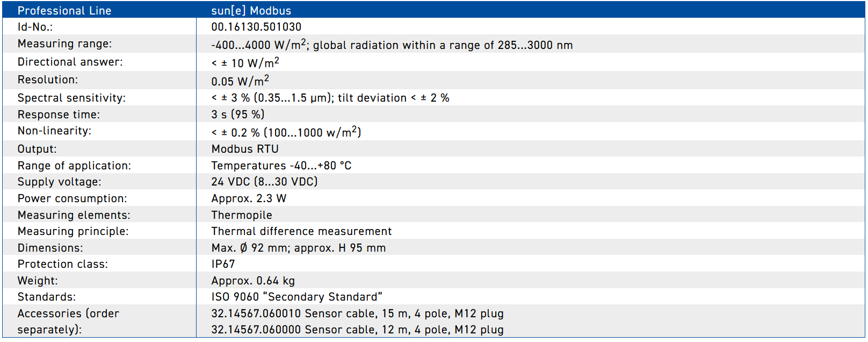Click the 'Measuring elements:' label
868x342 pixels.
point(74,215)
